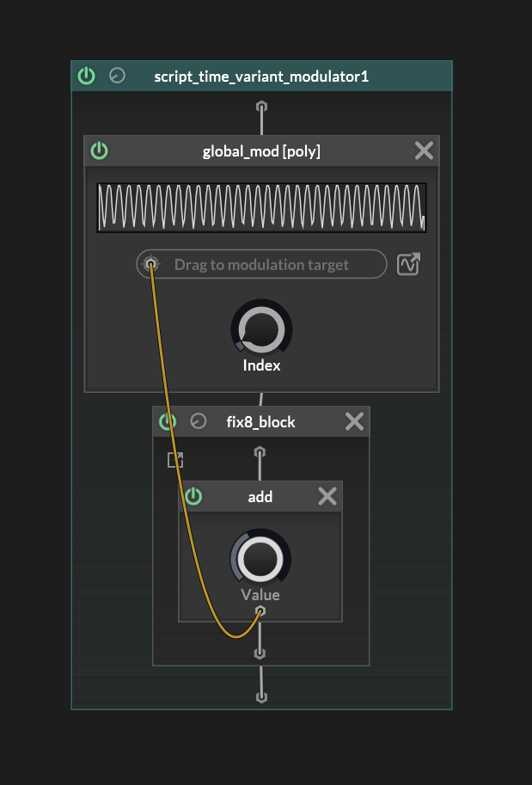Image resolution: width=532 pixels, height=785 pixels.
Task: Click the global_mod waveform display
Action: tap(261, 207)
